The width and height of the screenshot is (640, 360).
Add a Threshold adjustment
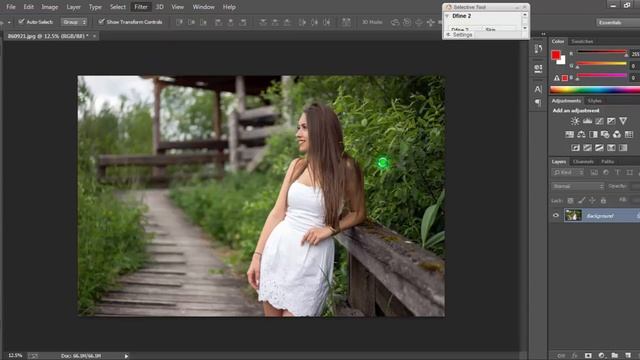pyautogui.click(x=599, y=148)
